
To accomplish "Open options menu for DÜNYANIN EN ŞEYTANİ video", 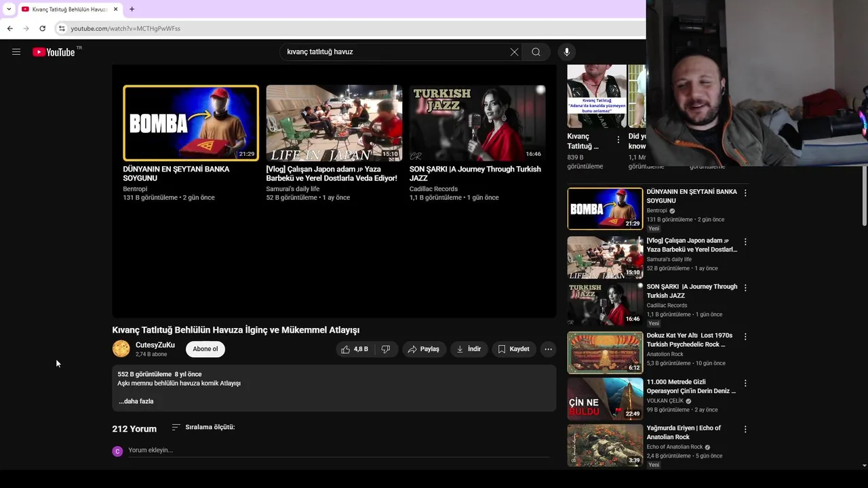I will point(745,193).
